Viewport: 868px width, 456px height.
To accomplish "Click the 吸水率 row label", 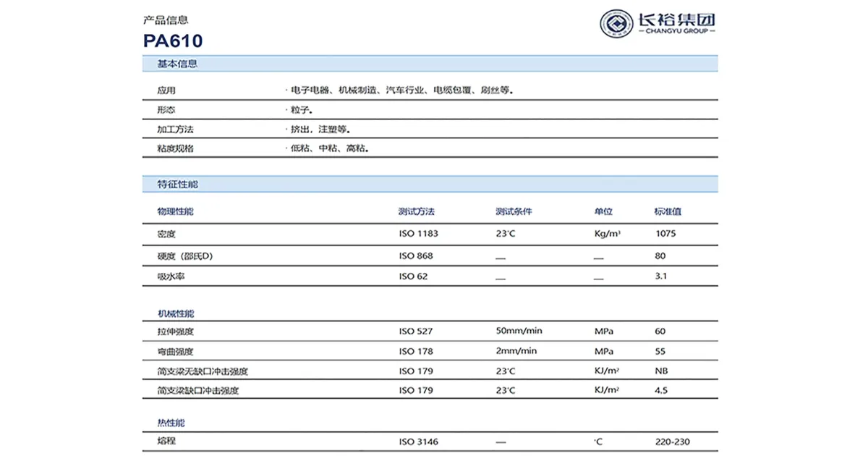I will click(x=171, y=276).
